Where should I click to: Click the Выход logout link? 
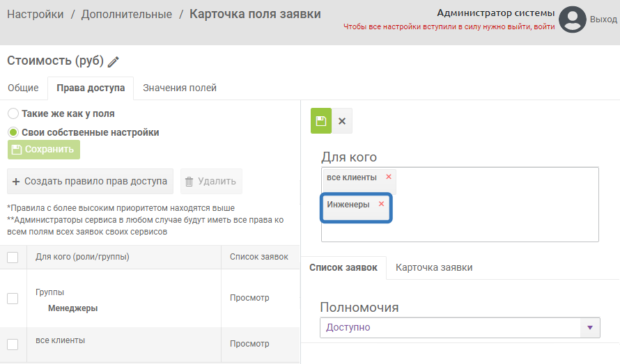603,19
